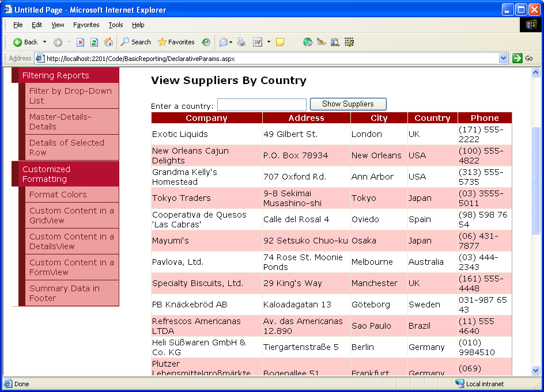Open Summary Data in Footer link
544x392 pixels.
pyautogui.click(x=65, y=293)
